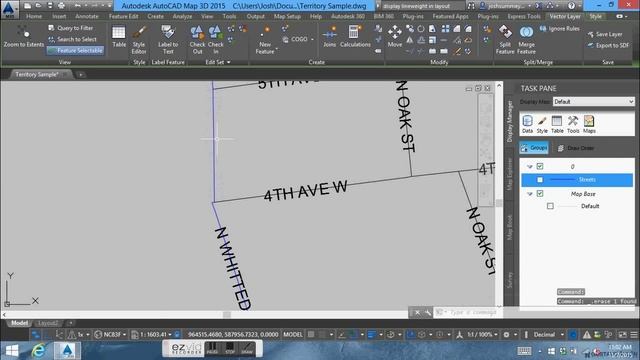Run Label to Text command
Screen dimensions: 640x360
pos(168,40)
